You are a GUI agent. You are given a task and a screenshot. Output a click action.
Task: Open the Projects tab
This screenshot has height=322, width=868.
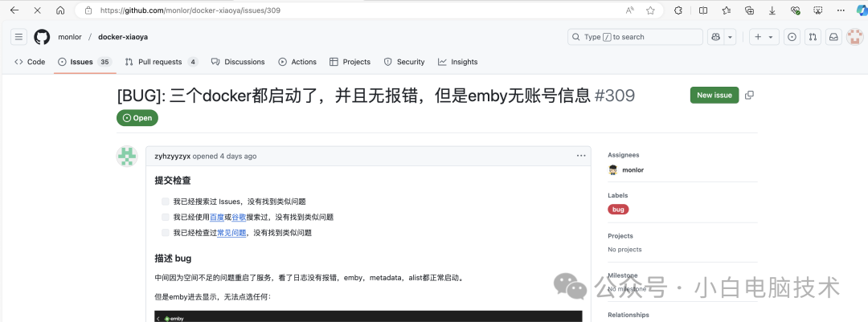pos(350,62)
